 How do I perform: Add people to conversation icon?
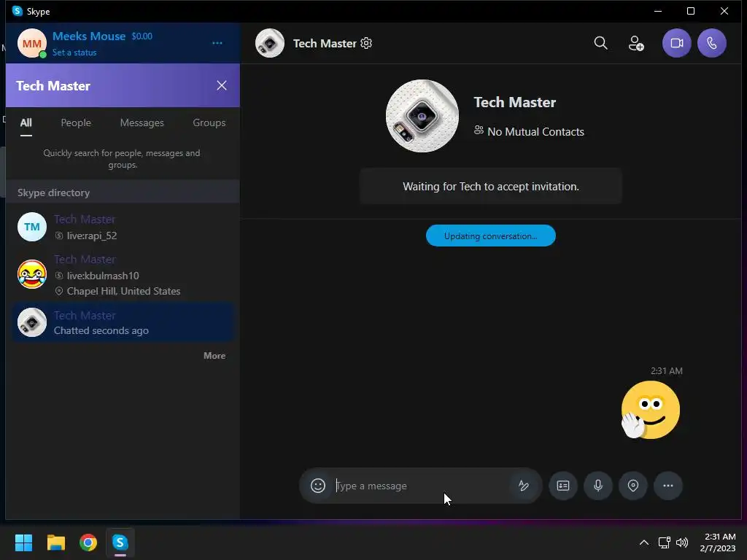coord(636,43)
